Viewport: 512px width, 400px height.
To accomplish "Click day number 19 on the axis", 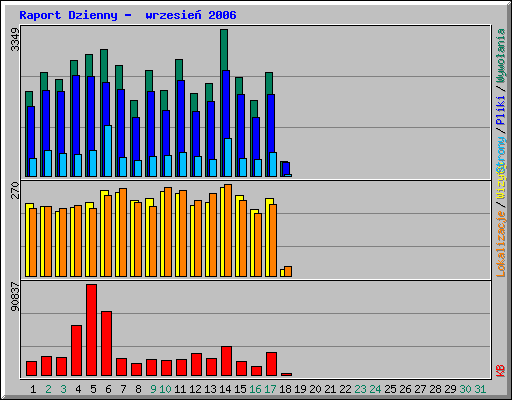I will tap(300, 389).
